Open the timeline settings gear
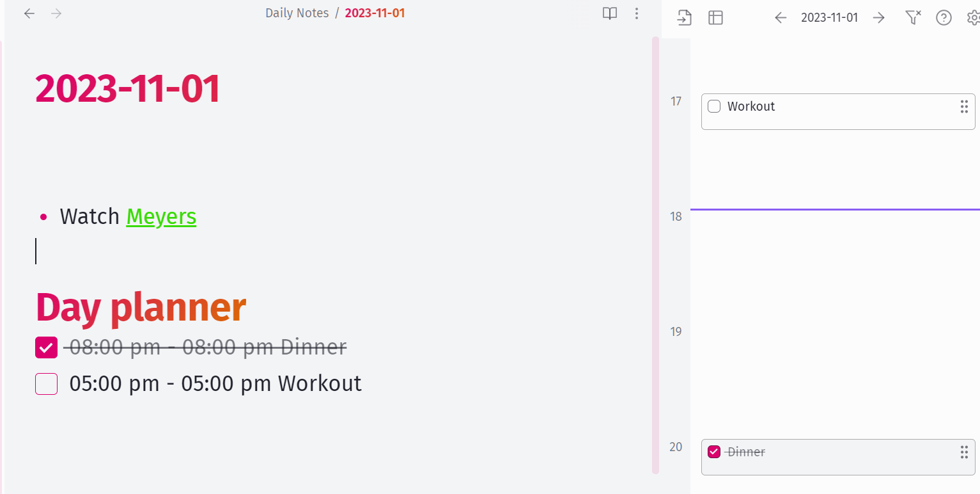Screen dimensions: 980x494 pyautogui.click(x=973, y=17)
